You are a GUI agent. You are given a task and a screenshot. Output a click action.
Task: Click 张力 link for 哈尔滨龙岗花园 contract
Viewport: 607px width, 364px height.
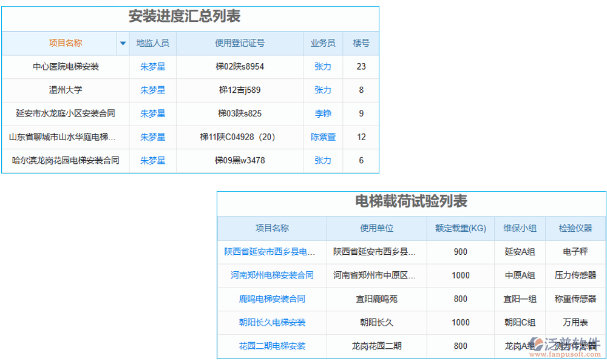tap(323, 160)
